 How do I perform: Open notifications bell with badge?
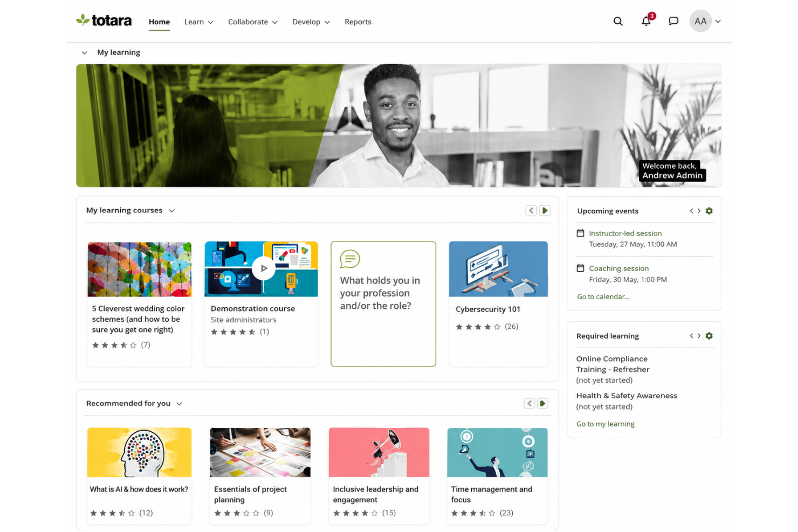point(646,20)
